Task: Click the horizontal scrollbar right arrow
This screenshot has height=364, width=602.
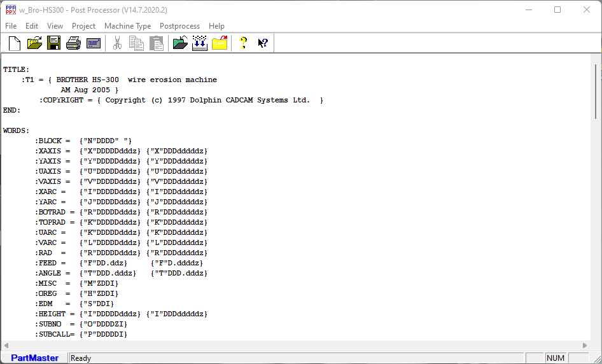Action: [x=585, y=346]
